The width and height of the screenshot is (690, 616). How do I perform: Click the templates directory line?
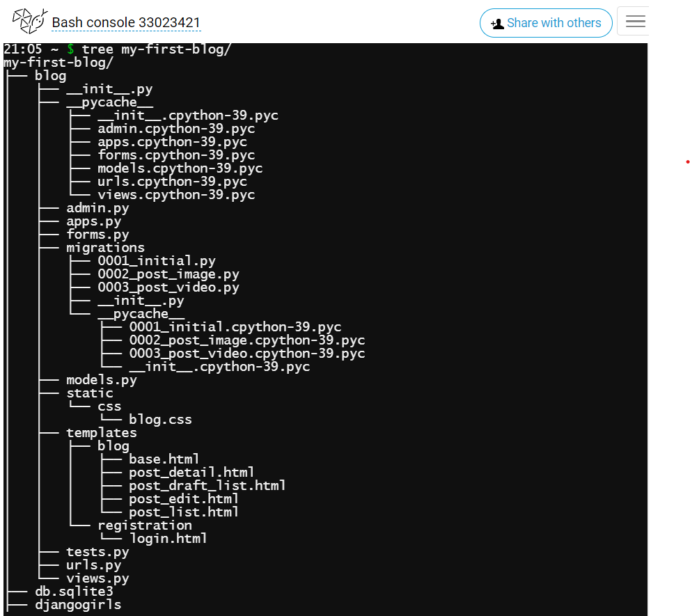pyautogui.click(x=102, y=433)
